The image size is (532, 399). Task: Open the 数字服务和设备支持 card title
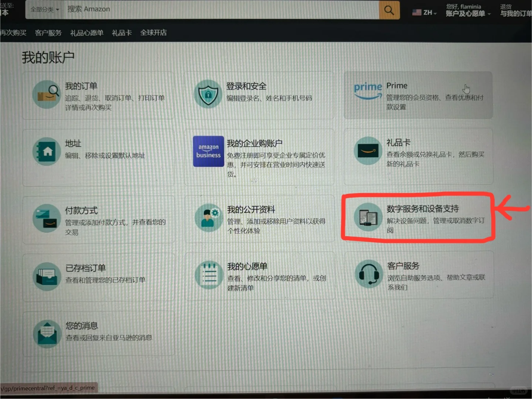click(423, 209)
